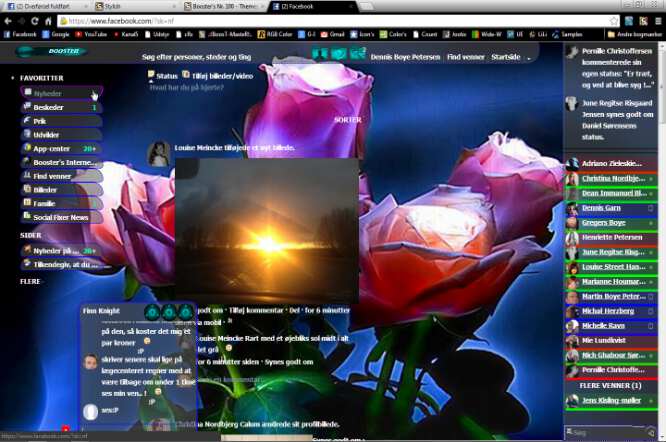Open the YouTube bookmark
Image resolution: width=666 pixels, height=442 pixels.
tap(91, 34)
